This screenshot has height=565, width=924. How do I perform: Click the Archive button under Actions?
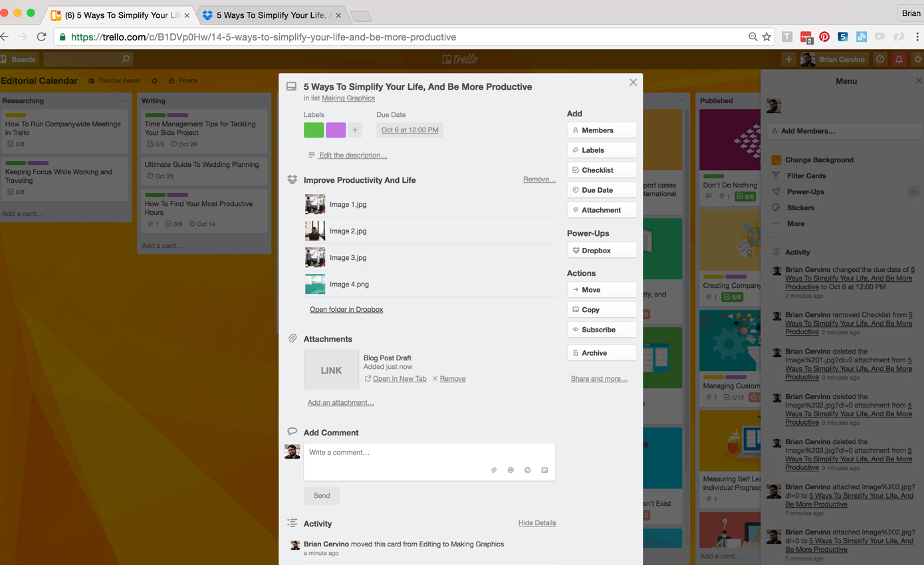click(x=602, y=353)
